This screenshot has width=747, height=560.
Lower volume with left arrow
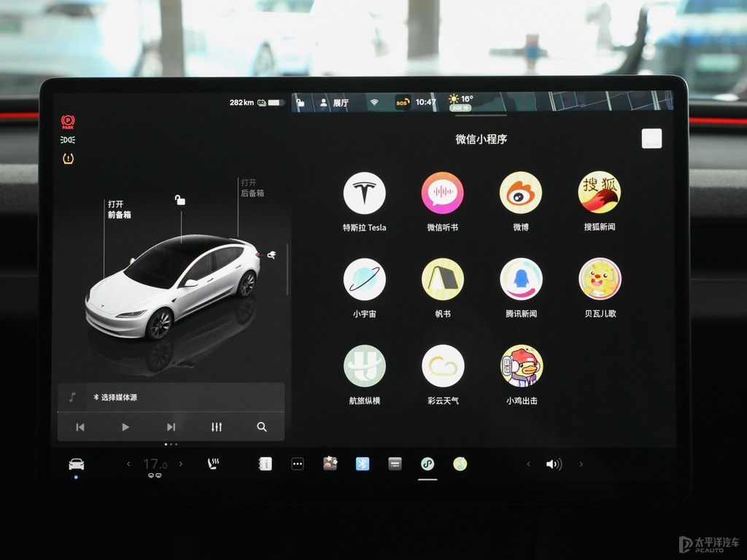point(528,464)
